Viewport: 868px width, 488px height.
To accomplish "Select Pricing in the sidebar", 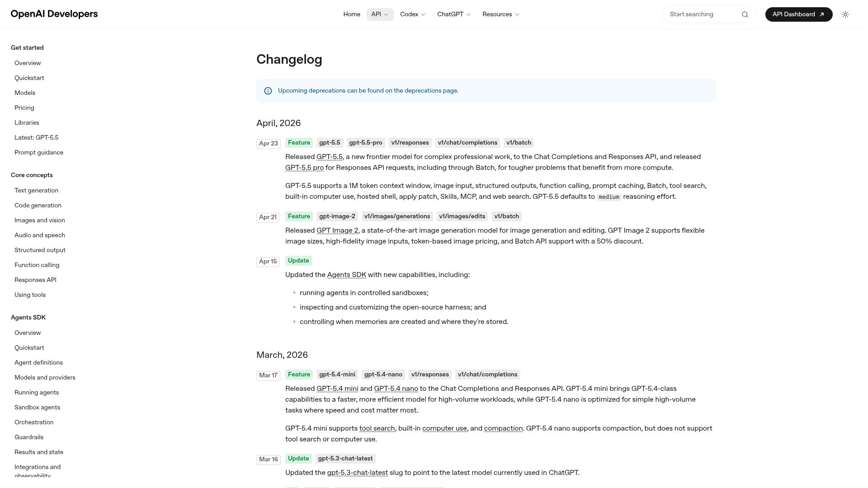I will (24, 108).
